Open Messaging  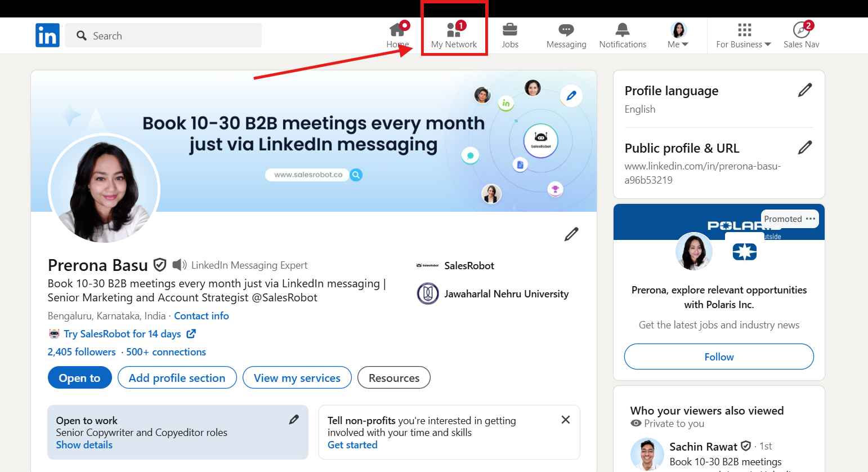(x=565, y=35)
